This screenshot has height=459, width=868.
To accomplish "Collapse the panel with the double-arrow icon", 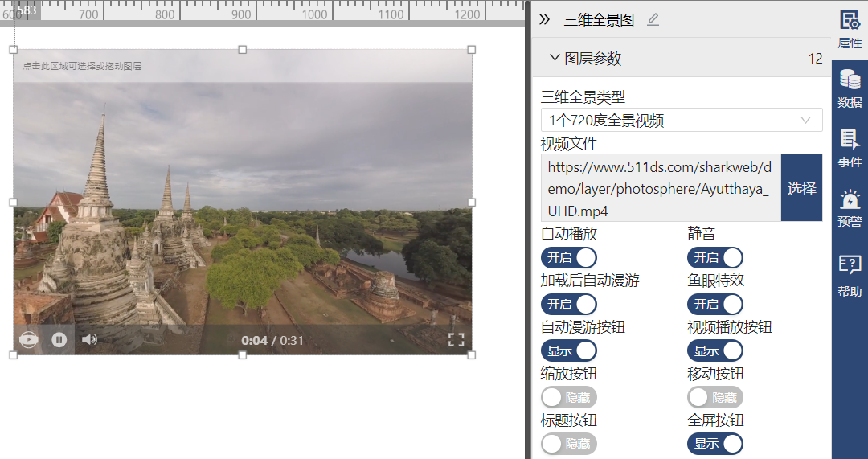I will coord(544,20).
